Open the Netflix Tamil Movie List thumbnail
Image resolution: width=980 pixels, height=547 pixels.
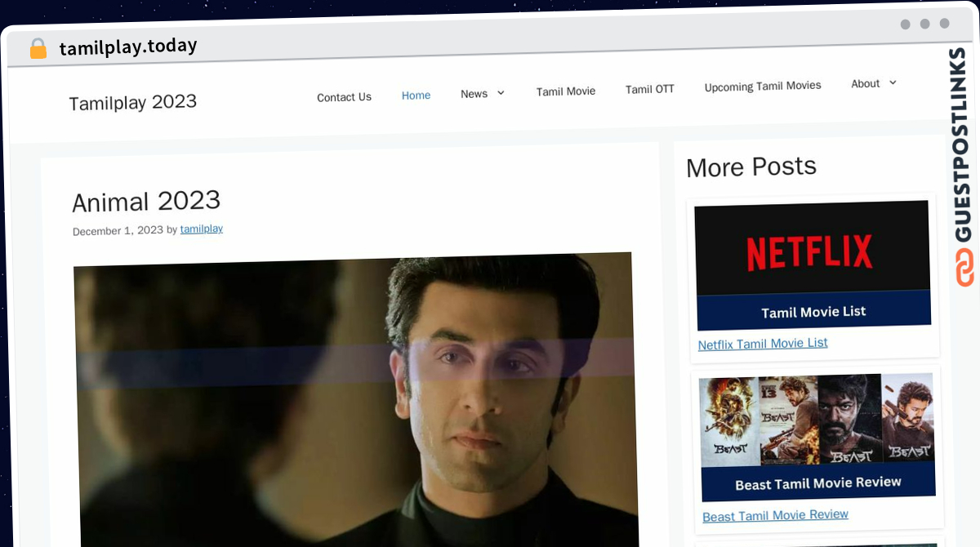point(813,266)
